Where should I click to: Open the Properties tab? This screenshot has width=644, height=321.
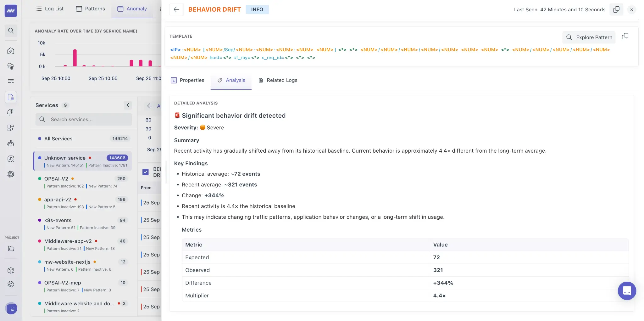point(187,80)
